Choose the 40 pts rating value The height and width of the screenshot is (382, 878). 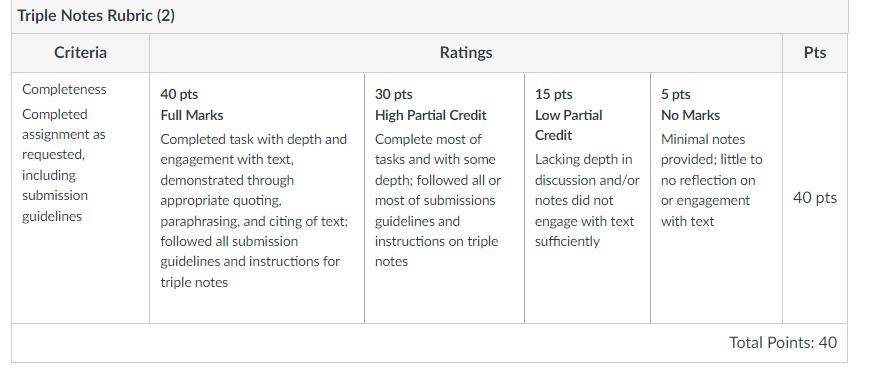(179, 94)
